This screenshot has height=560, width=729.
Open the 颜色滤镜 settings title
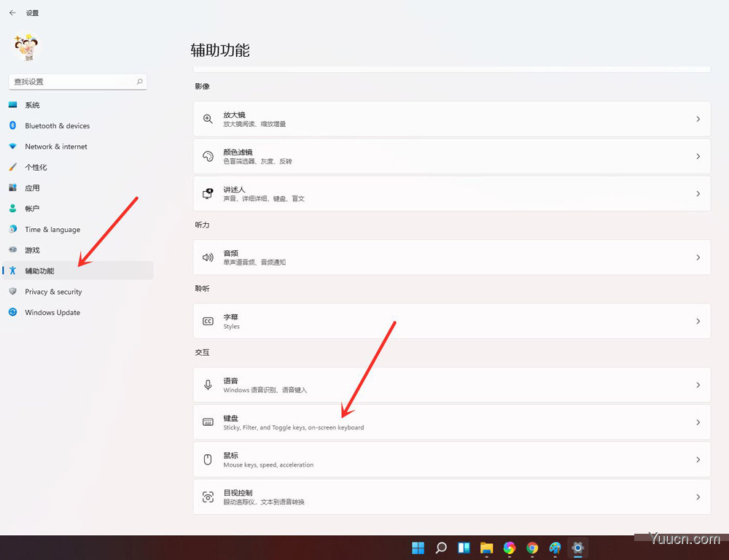(238, 152)
